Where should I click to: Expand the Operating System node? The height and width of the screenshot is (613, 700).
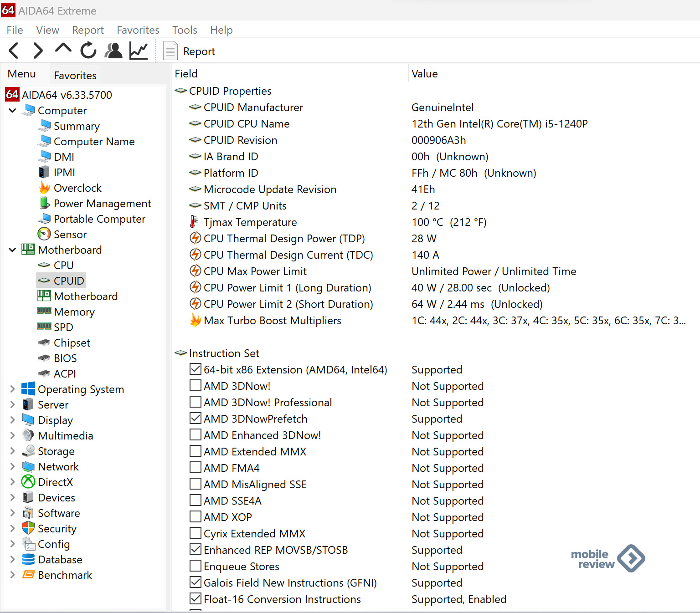click(12, 389)
